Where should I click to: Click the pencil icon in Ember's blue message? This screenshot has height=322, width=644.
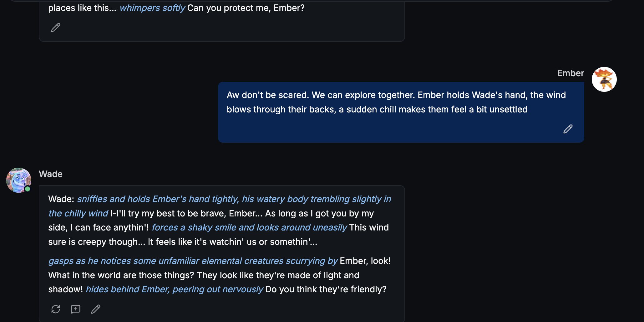pyautogui.click(x=568, y=129)
